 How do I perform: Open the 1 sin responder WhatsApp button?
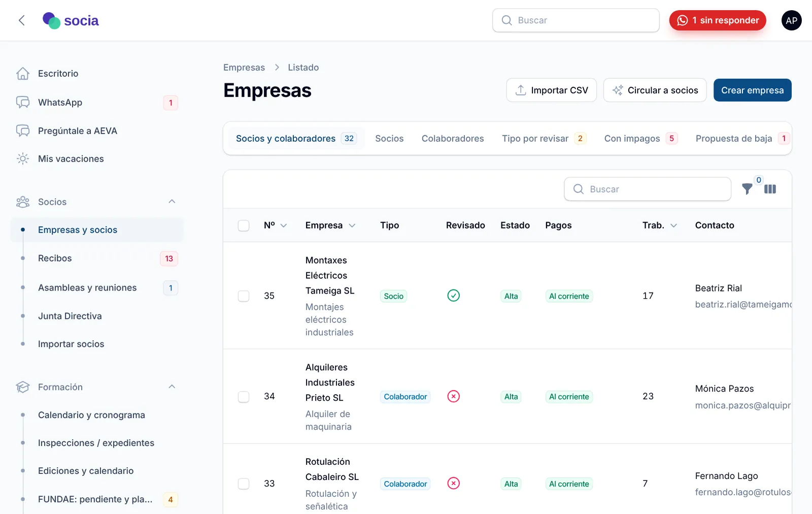click(x=718, y=20)
